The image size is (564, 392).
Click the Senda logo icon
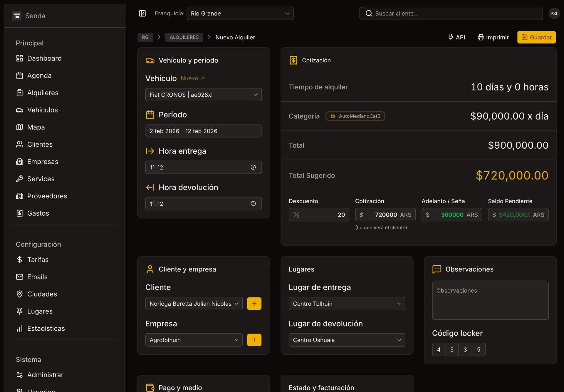click(x=17, y=16)
